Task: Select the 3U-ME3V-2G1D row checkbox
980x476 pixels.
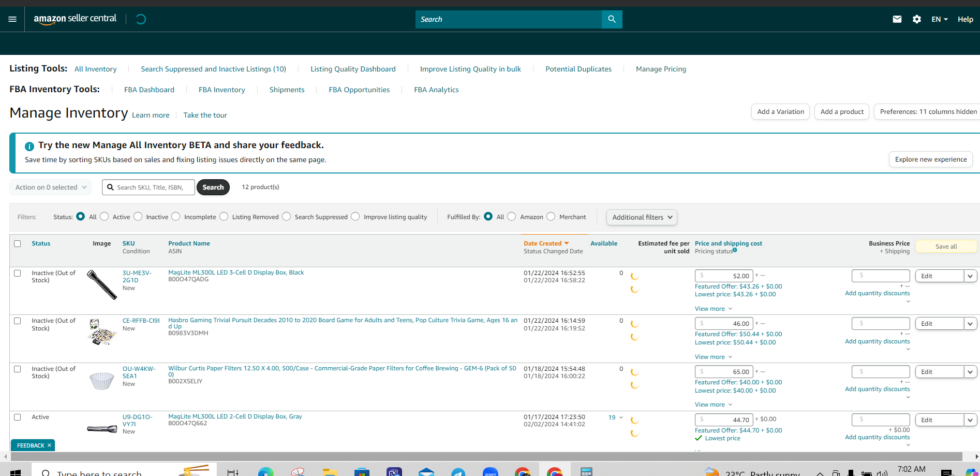Action: click(18, 273)
